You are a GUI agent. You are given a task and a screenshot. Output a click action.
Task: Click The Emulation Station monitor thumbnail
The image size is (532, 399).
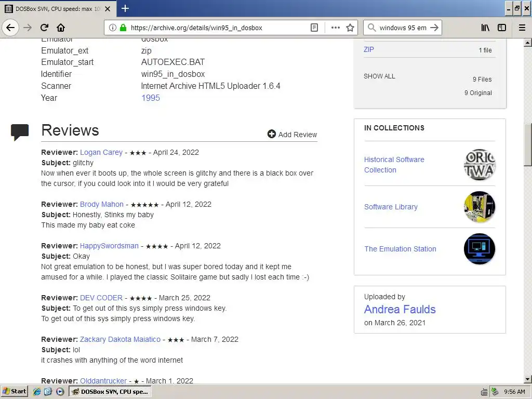point(480,249)
